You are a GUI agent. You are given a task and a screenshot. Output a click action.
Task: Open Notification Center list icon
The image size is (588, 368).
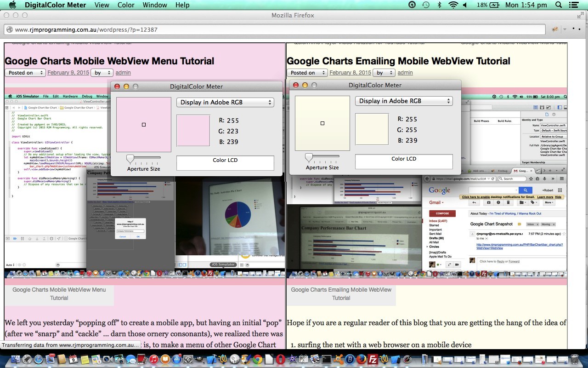tap(574, 5)
